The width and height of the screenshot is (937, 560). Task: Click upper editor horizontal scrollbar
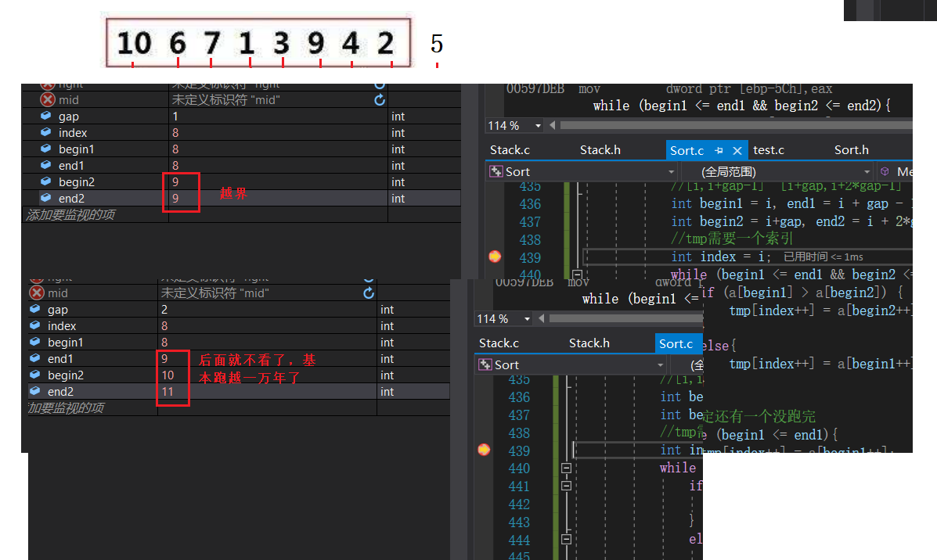(736, 125)
